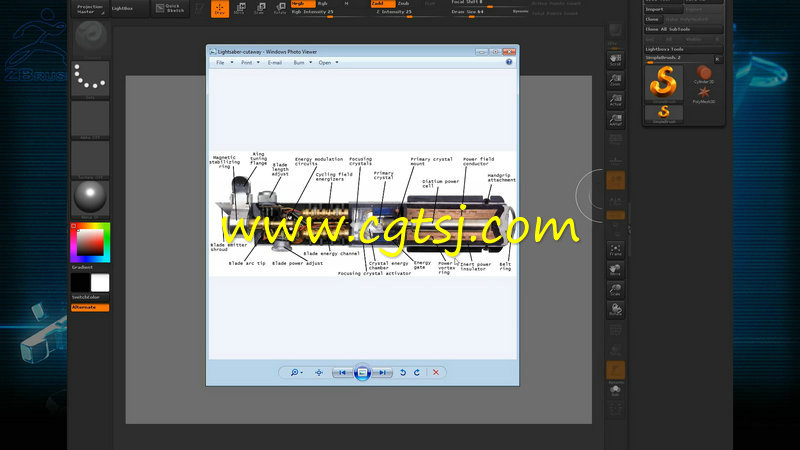This screenshot has width=800, height=450.
Task: Open the current brush thumbnail picker
Action: tap(90, 37)
